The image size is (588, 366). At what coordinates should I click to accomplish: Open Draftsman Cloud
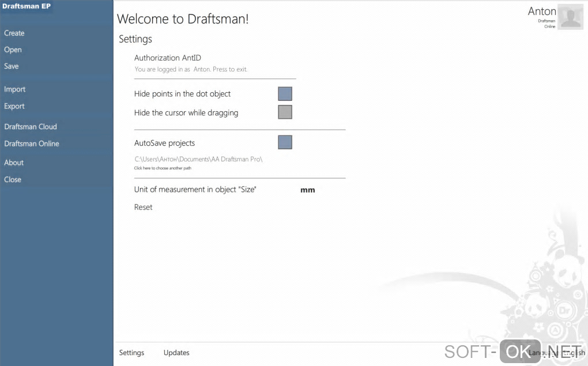[x=31, y=127]
